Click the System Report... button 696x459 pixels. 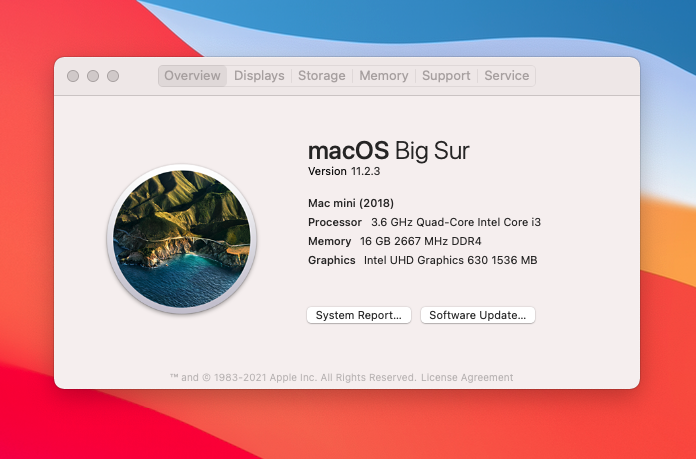coord(359,315)
